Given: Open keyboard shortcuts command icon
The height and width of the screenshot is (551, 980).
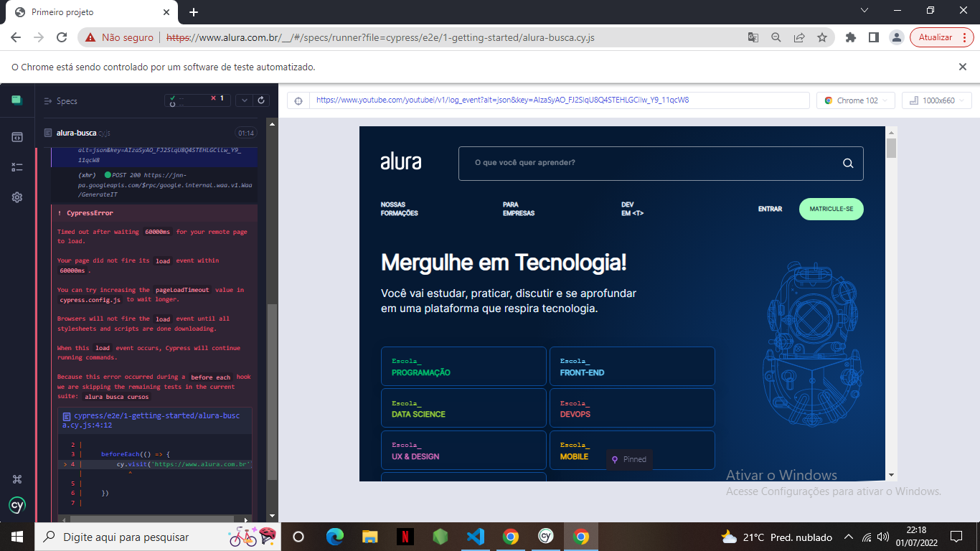Looking at the screenshot, I should point(17,479).
